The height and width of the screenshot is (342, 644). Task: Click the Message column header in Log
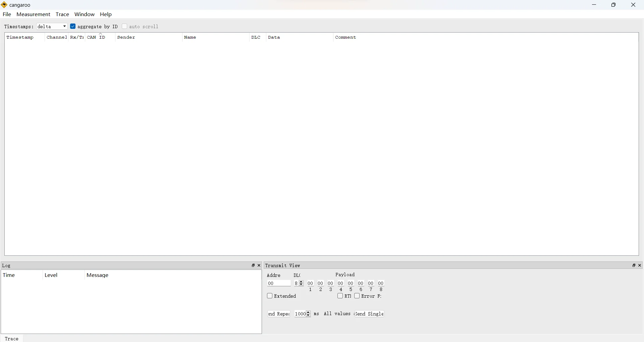(x=173, y=275)
